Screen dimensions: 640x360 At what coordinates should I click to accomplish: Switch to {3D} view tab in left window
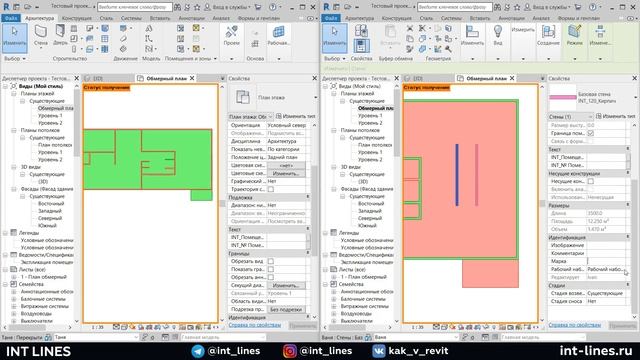(98, 78)
